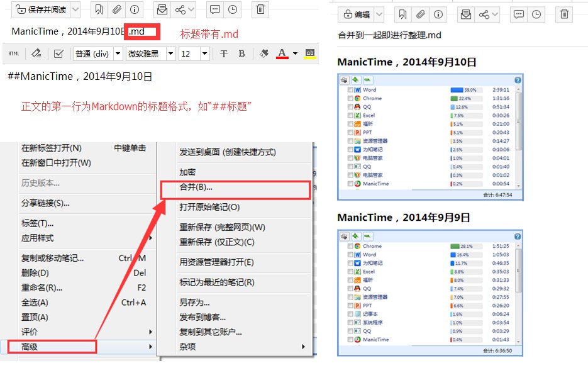Click text highlight ab icon
This screenshot has width=588, height=368.
pos(310,53)
